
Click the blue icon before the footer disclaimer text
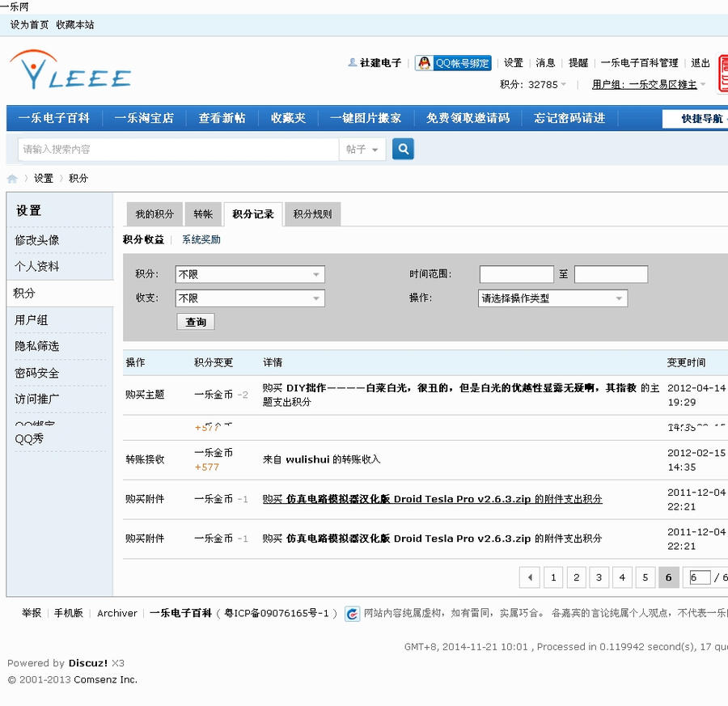[x=352, y=613]
